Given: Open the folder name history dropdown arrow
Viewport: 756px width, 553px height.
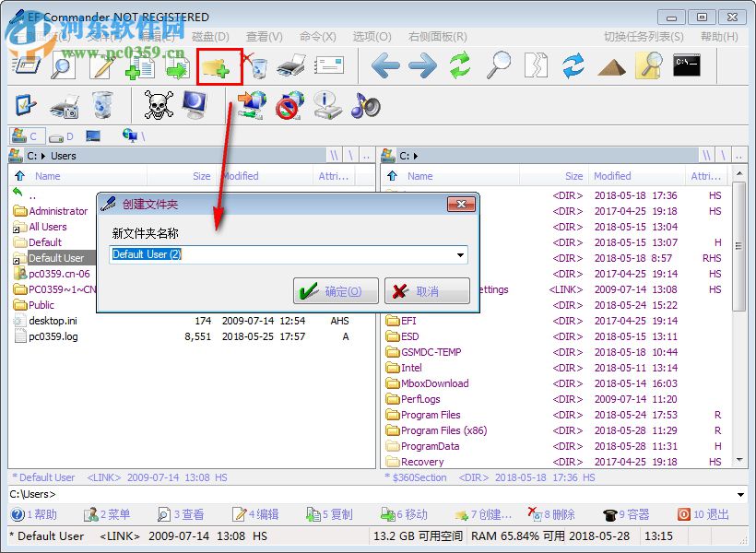Looking at the screenshot, I should click(x=460, y=255).
